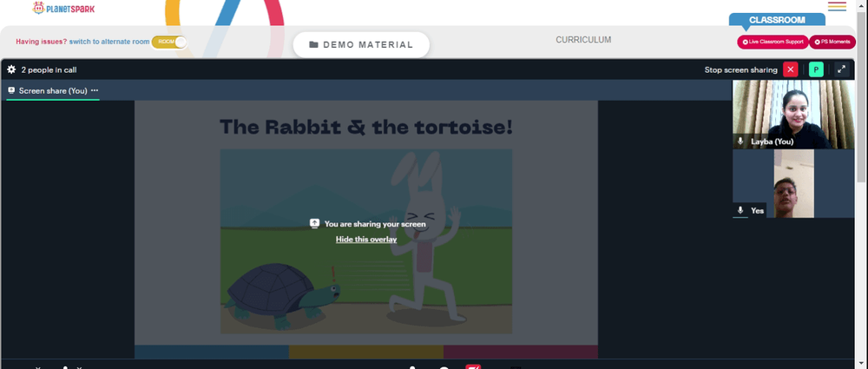Select the Screen share (You) tab
This screenshot has width=868, height=369.
click(53, 91)
